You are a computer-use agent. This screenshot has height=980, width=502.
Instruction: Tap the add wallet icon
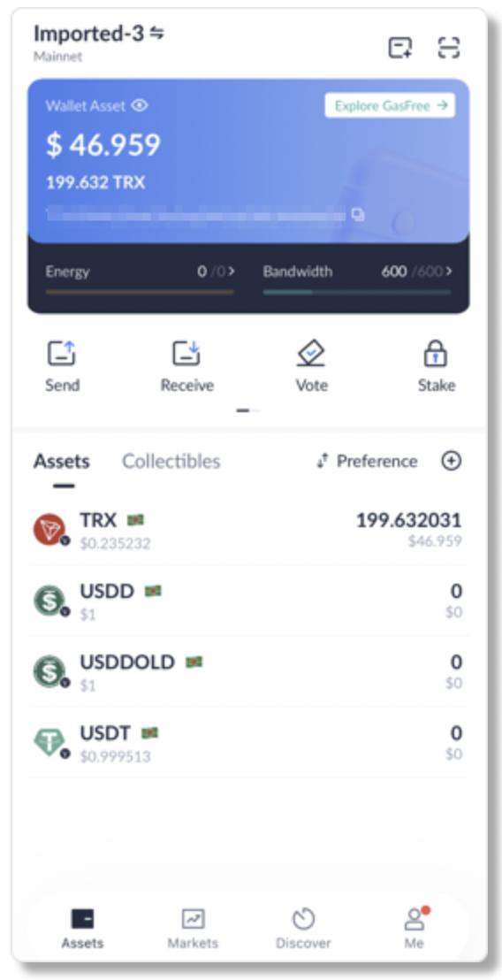click(400, 48)
